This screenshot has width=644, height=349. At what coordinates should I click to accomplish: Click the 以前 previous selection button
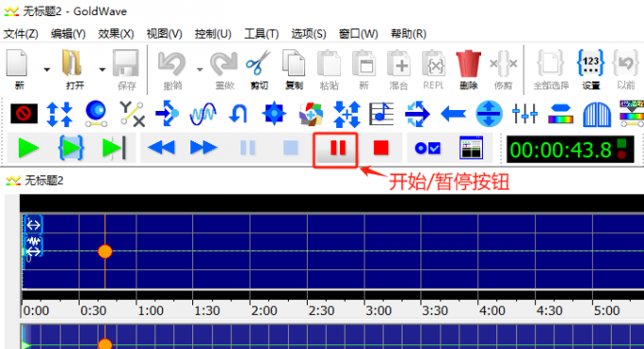626,69
